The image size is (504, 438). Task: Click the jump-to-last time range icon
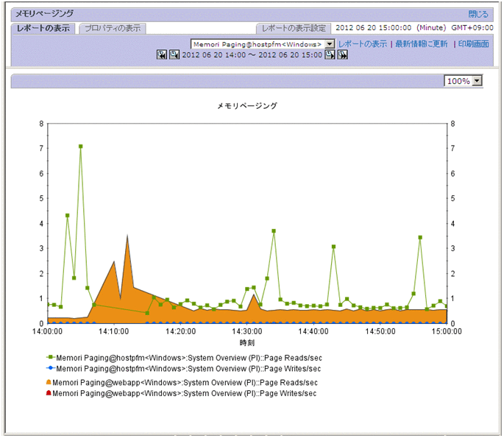(x=343, y=55)
